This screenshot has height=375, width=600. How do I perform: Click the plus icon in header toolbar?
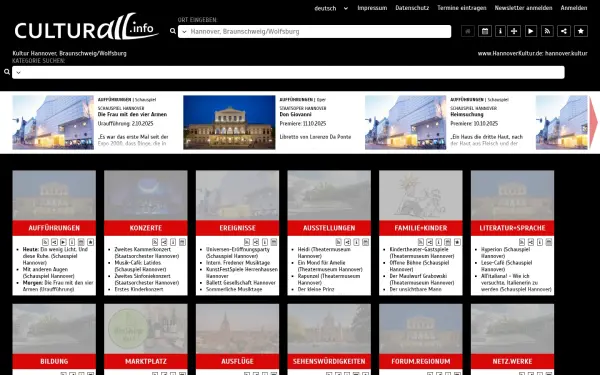tap(514, 31)
